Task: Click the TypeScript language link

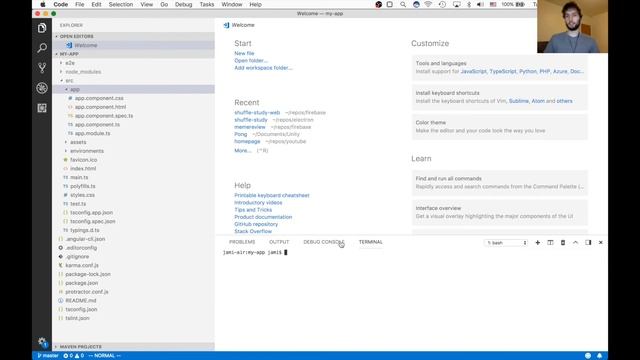Action: [x=502, y=71]
